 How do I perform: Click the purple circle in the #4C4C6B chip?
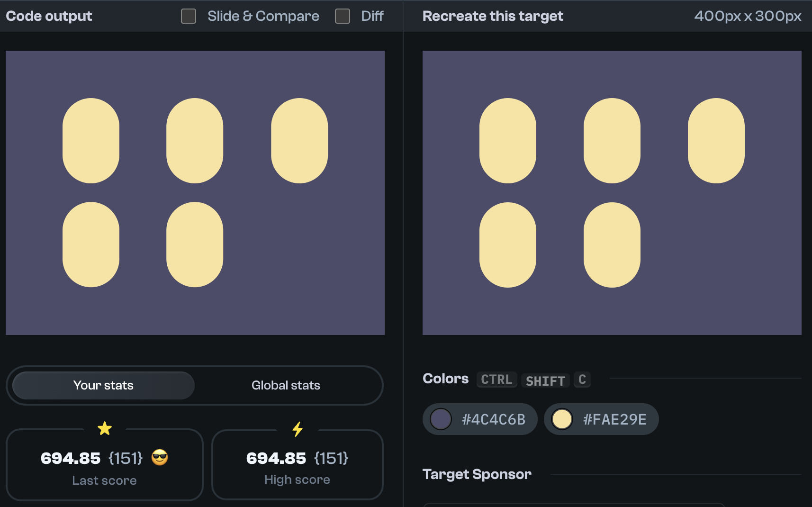[x=442, y=419]
